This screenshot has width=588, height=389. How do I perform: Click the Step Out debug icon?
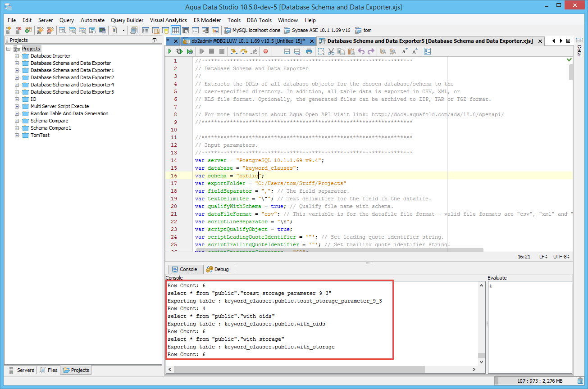point(254,52)
